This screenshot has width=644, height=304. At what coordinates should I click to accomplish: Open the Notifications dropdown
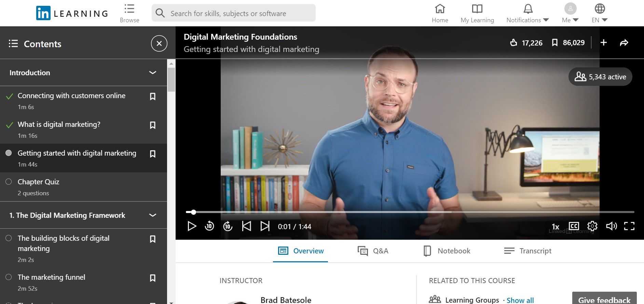coord(527,14)
